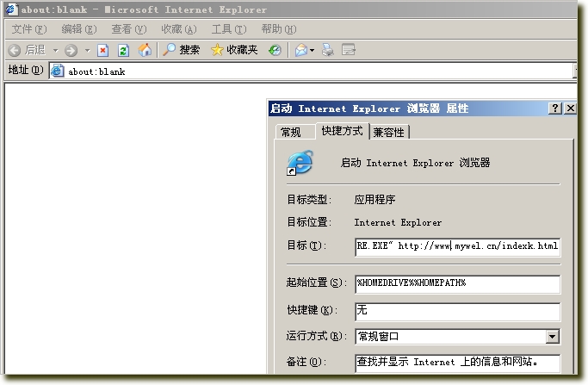This screenshot has height=385, width=588.
Task: Go to the Home page icon
Action: click(145, 50)
